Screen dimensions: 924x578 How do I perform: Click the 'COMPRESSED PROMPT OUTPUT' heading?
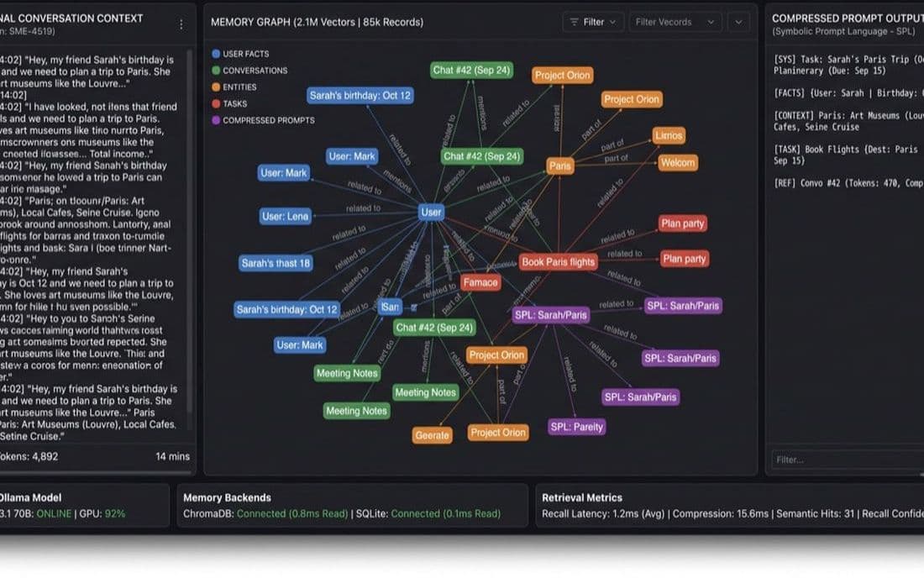[x=848, y=18]
